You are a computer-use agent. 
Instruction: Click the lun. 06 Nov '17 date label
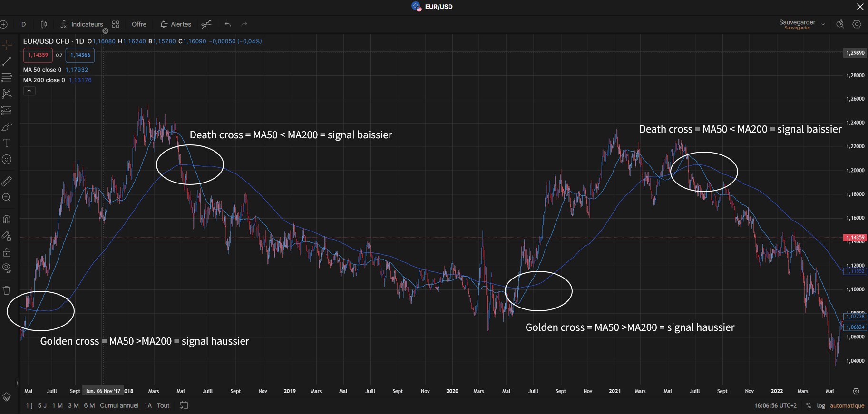pyautogui.click(x=103, y=391)
